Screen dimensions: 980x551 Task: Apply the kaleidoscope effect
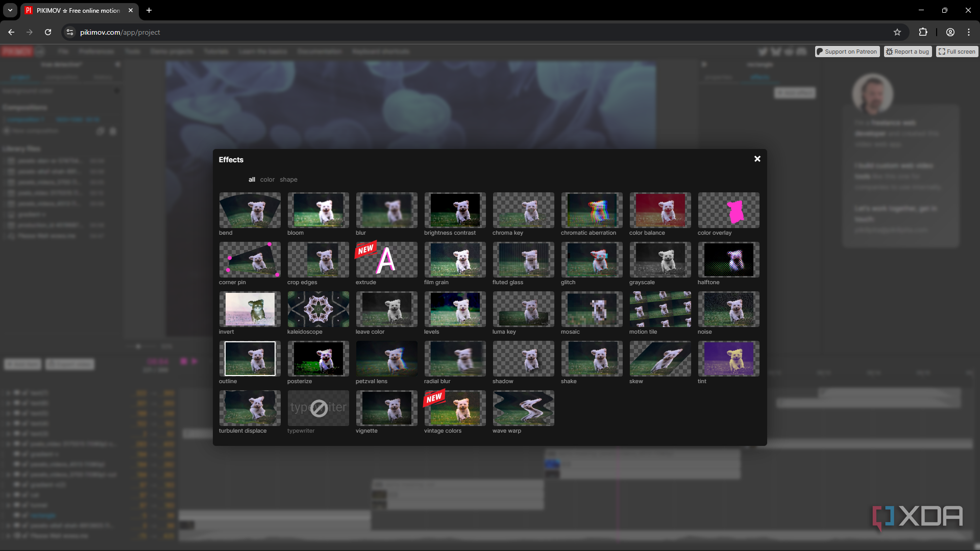pos(318,309)
